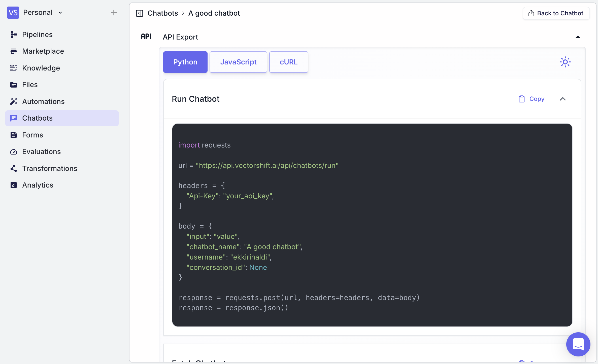Screen dimensions: 598x364
Task: Toggle the light theme with the sun icon
Action: pos(565,62)
